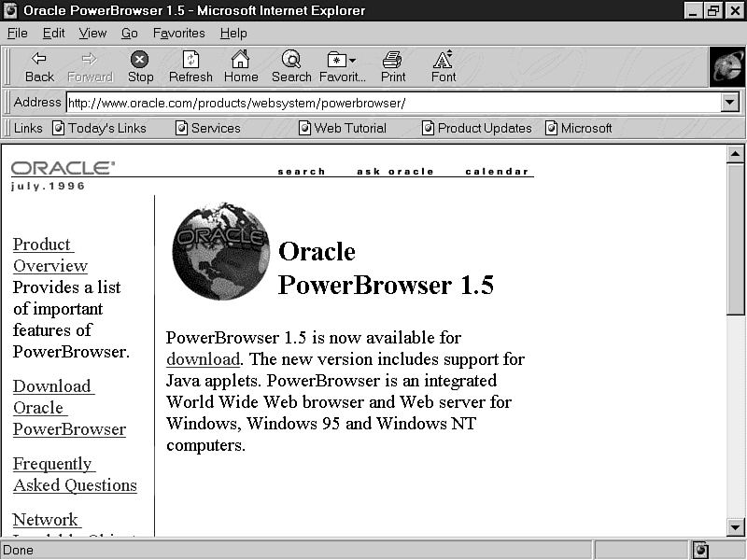
Task: Click the Oracle PowerBrowser 1.5 heading
Action: coord(386,268)
